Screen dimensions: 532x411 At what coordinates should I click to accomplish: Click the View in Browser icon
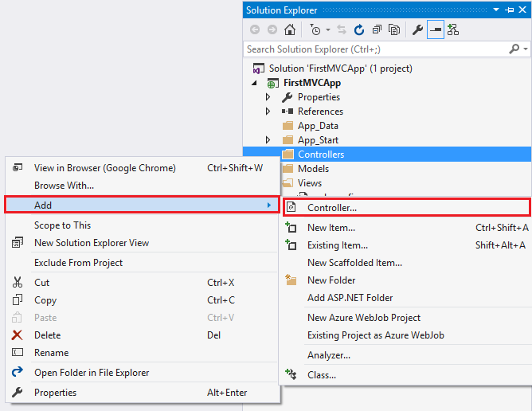point(18,167)
